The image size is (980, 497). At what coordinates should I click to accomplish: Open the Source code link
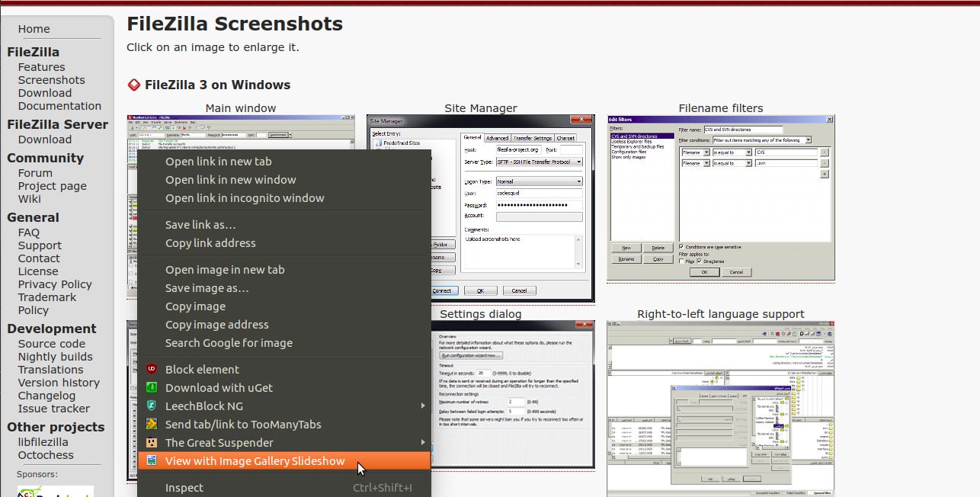52,344
